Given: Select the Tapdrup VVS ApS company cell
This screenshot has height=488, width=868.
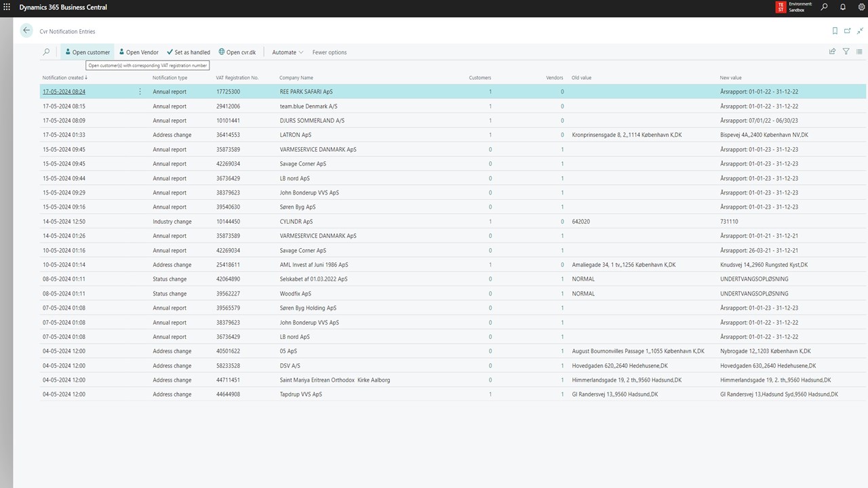Looking at the screenshot, I should coord(300,394).
